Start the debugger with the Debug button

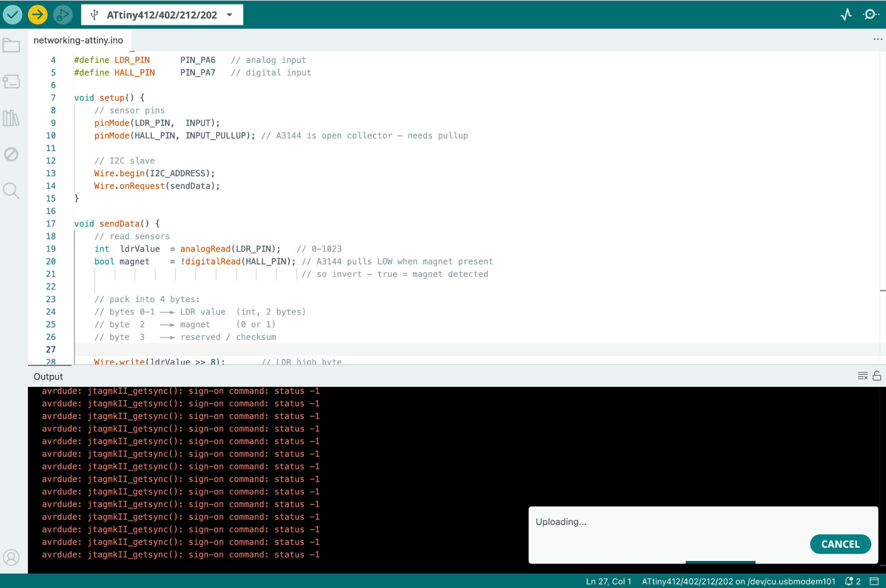[x=62, y=15]
